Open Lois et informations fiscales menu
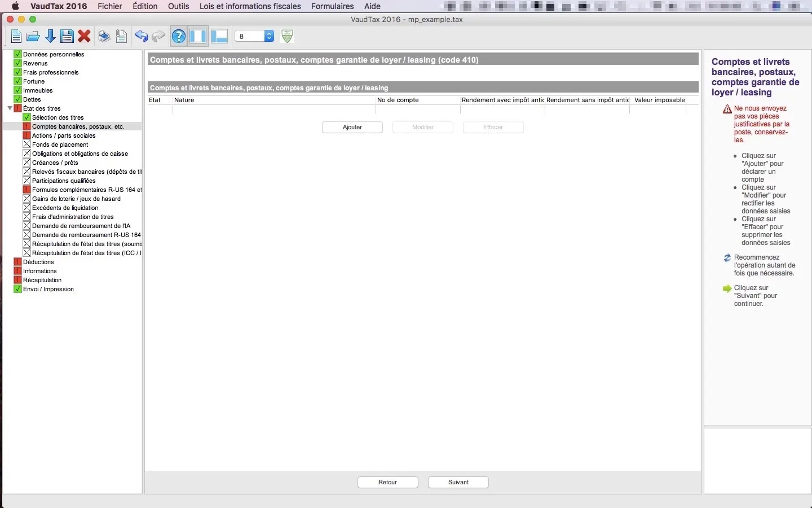The image size is (812, 508). (250, 6)
